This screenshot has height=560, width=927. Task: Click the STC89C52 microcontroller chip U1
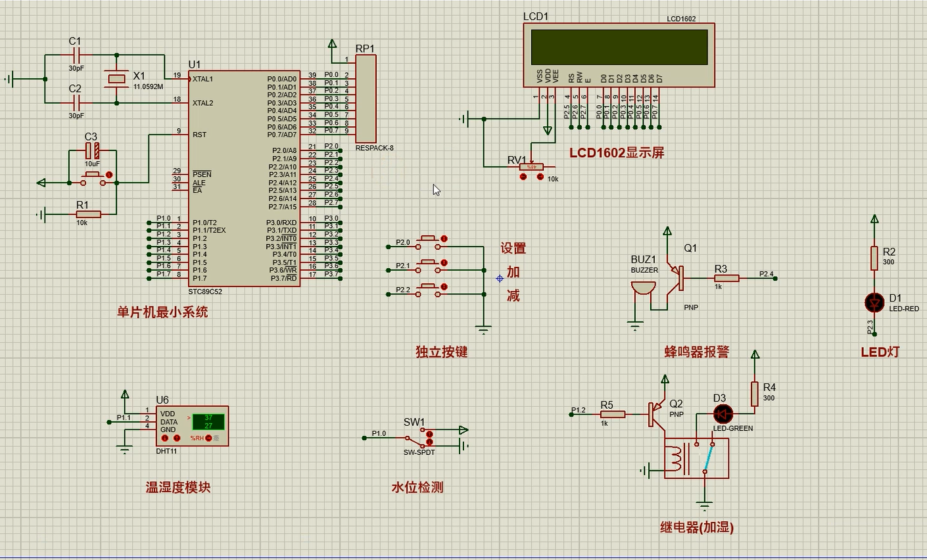243,179
